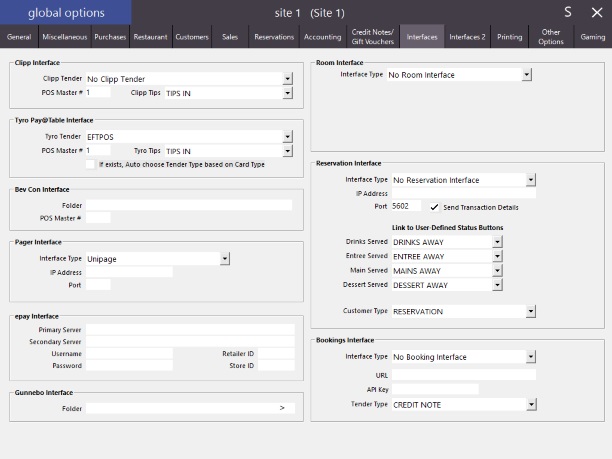Expand the Tyro Tender dropdown
Viewport: 612px width, 459px height.
[x=288, y=136]
